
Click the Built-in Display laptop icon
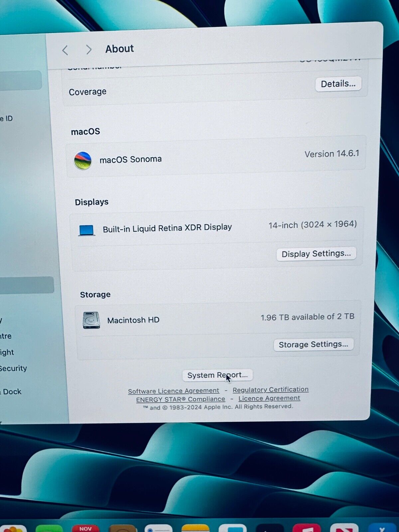click(x=87, y=230)
